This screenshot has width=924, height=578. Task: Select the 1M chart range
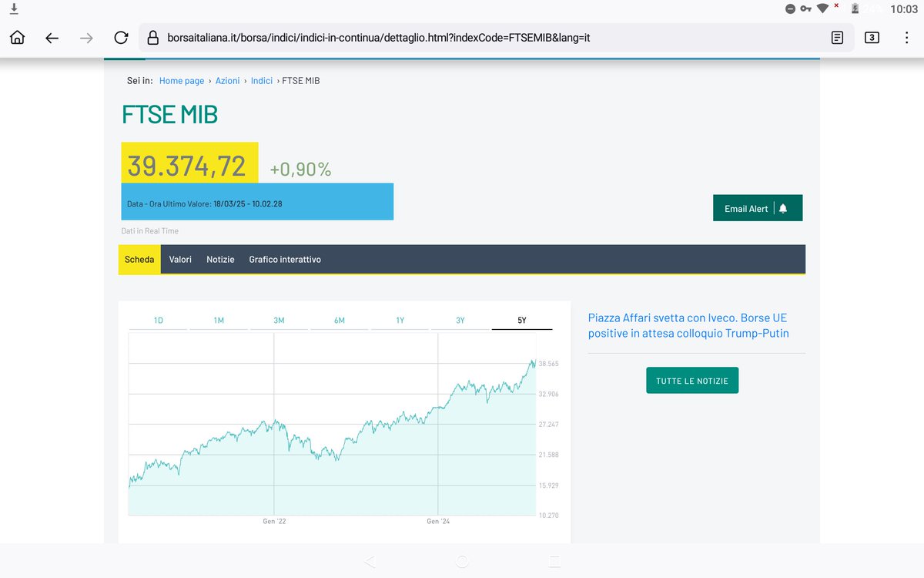pos(219,320)
